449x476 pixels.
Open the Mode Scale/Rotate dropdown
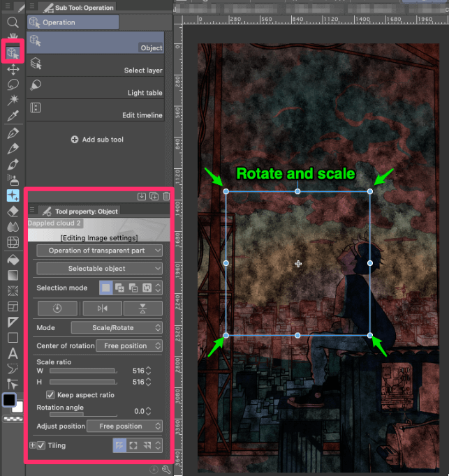point(117,327)
